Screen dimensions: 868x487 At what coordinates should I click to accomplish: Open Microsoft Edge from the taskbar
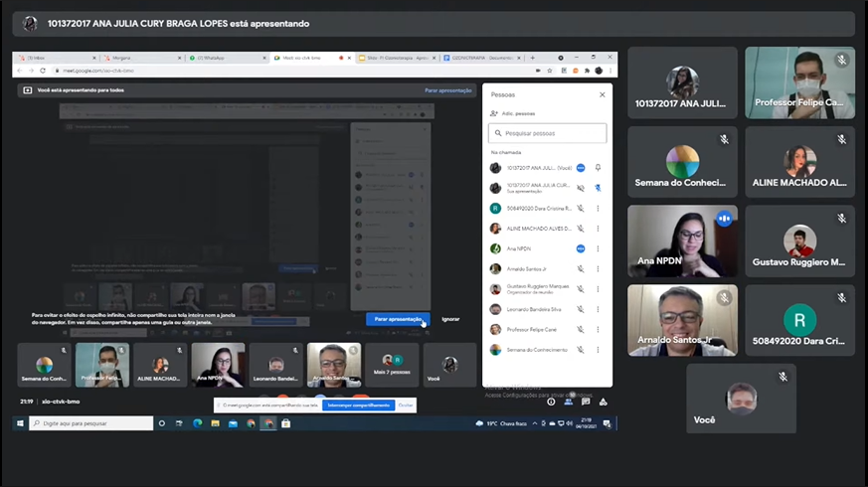point(197,423)
